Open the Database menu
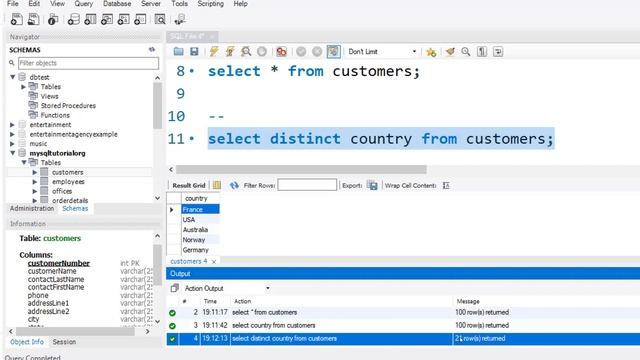The image size is (640, 360). (117, 4)
